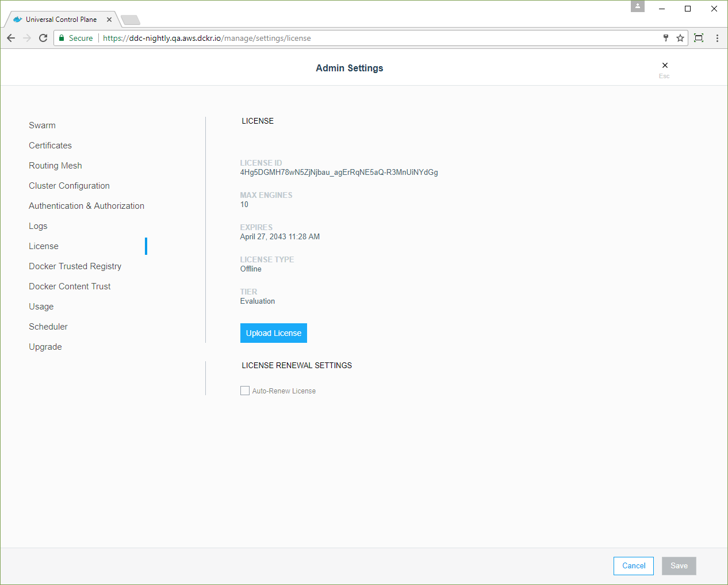Open a new browser tab

pos(131,20)
